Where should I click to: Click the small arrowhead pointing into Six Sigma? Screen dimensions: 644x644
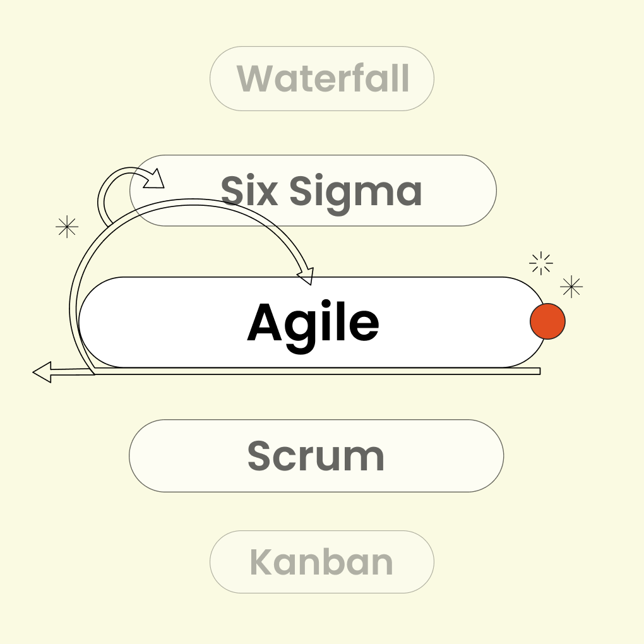click(x=154, y=179)
